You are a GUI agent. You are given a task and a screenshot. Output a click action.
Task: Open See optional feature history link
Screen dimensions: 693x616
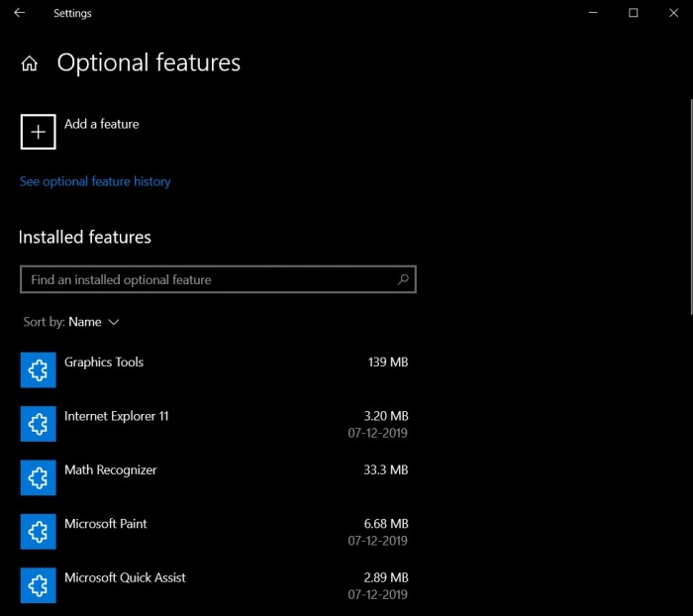tap(95, 181)
